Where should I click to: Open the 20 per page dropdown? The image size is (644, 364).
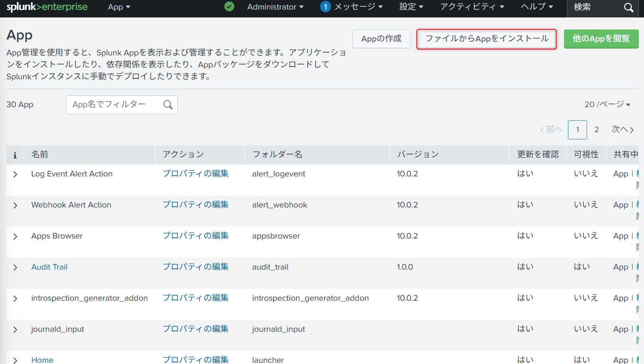coord(607,104)
